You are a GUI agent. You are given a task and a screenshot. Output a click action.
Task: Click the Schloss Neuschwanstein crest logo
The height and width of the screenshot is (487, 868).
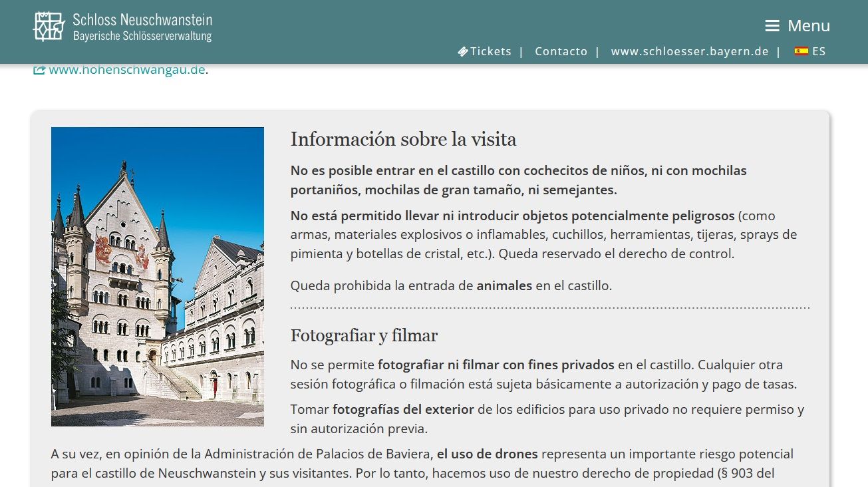(47, 27)
